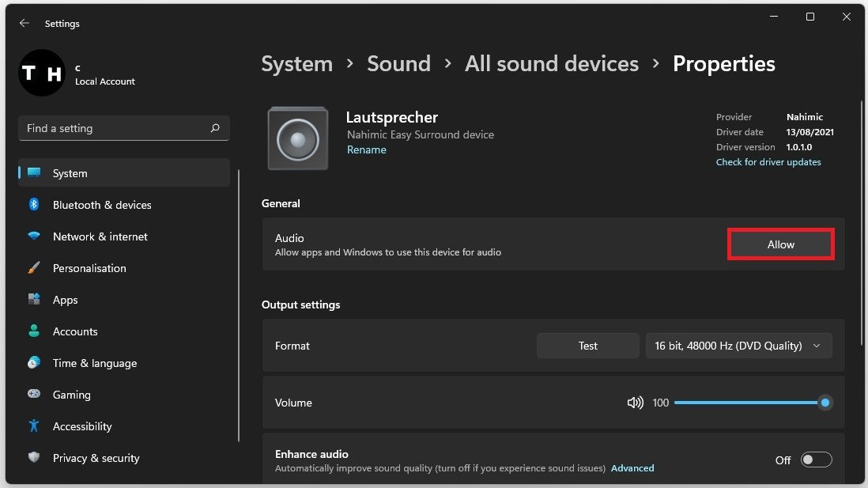The width and height of the screenshot is (868, 488).
Task: Click the Network & internet Wi-Fi icon
Action: (x=34, y=236)
